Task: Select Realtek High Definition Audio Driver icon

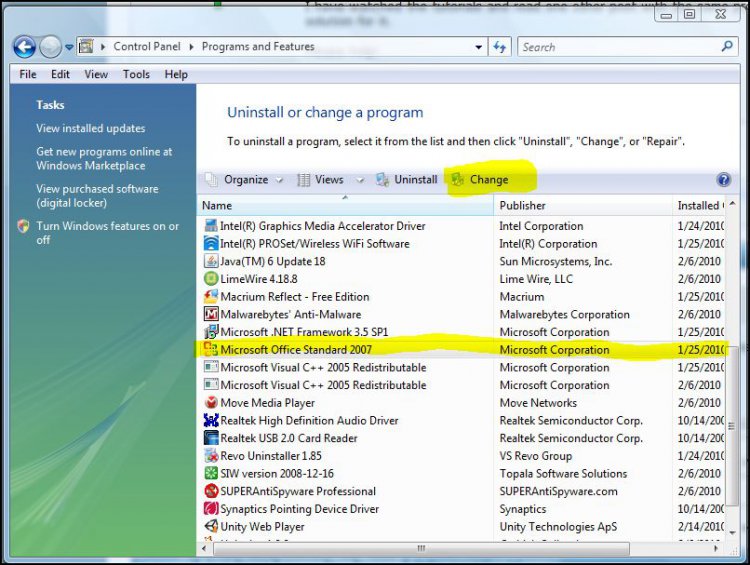Action: tap(210, 420)
